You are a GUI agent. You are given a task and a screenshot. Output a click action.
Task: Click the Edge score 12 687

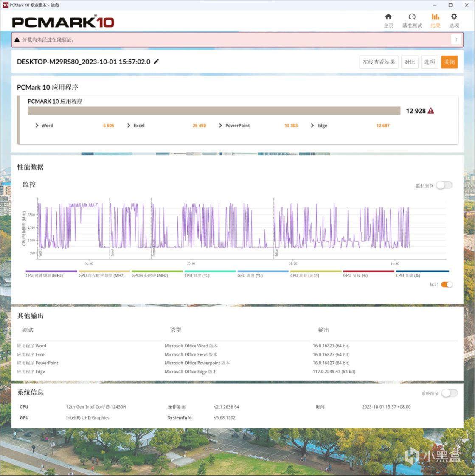point(382,126)
